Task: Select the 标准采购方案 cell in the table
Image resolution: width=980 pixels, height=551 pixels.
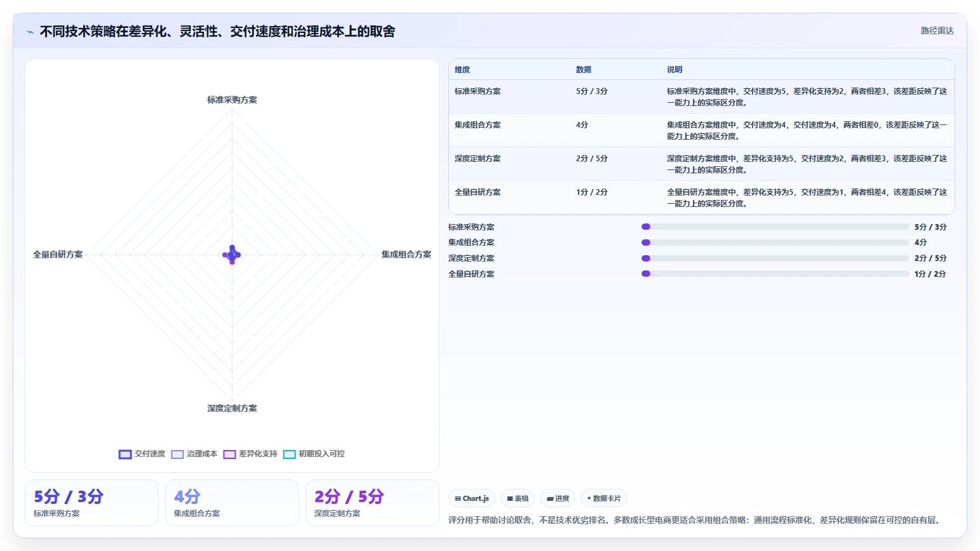Action: (x=478, y=91)
